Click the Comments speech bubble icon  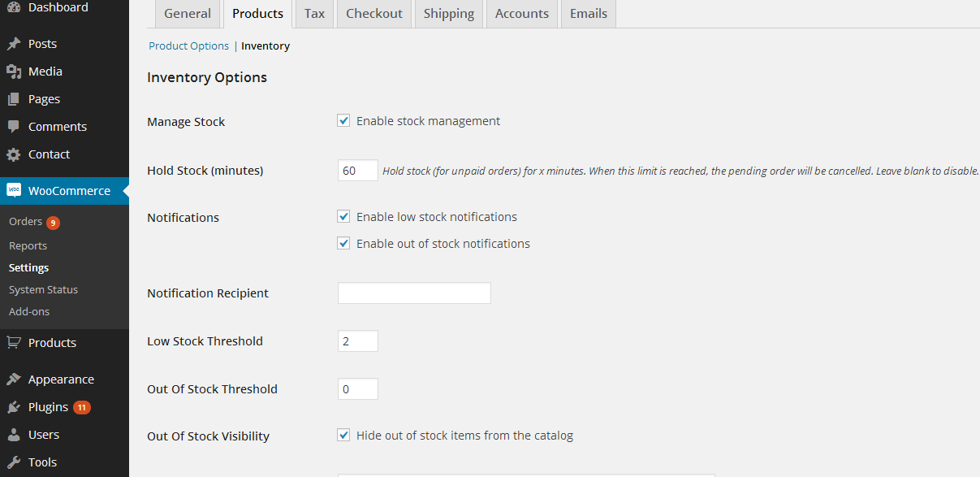14,127
